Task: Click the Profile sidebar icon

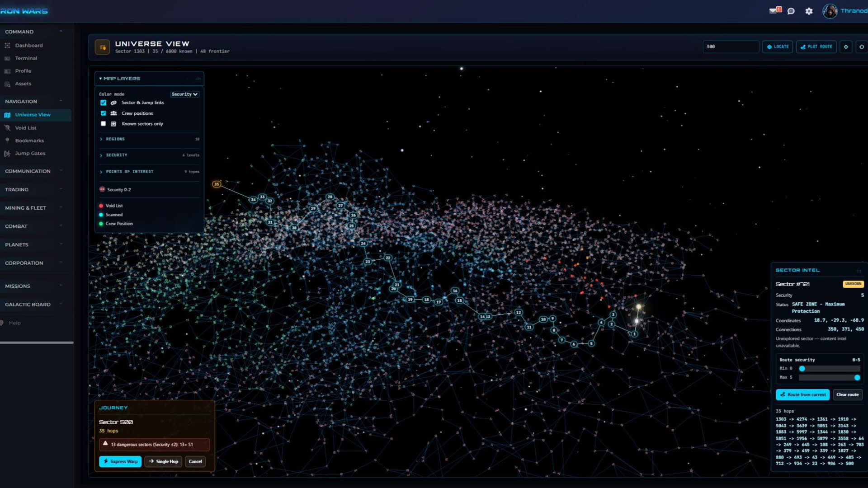Action: click(7, 71)
